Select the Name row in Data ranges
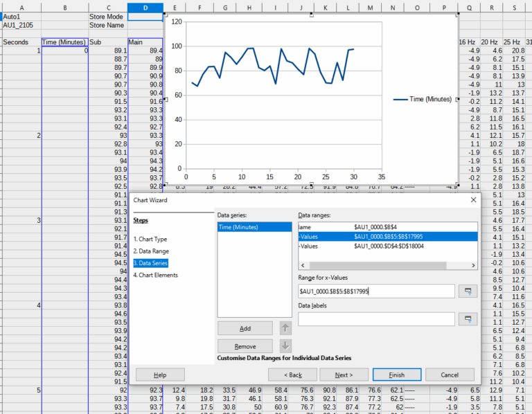Viewport: 532px width, 414px height. click(388, 227)
